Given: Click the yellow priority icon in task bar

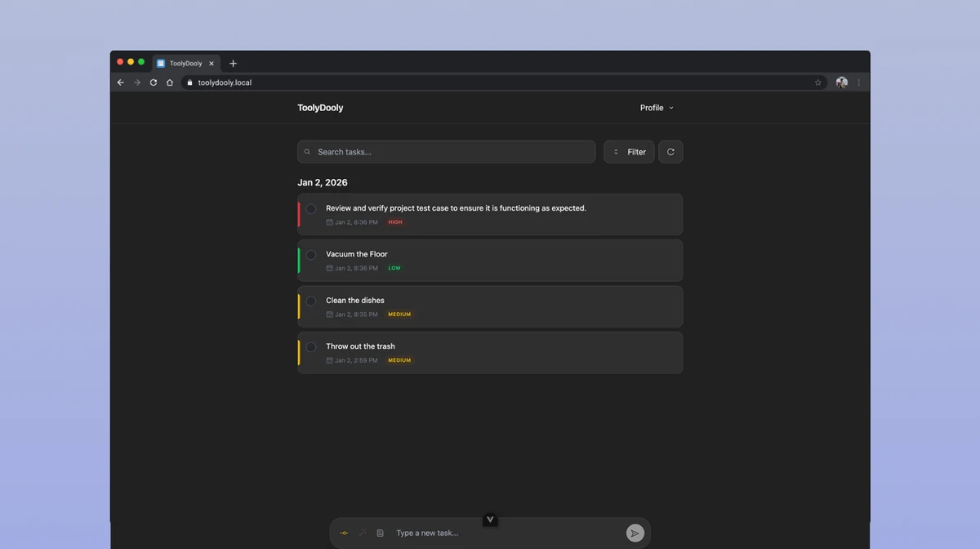Looking at the screenshot, I should pos(344,533).
